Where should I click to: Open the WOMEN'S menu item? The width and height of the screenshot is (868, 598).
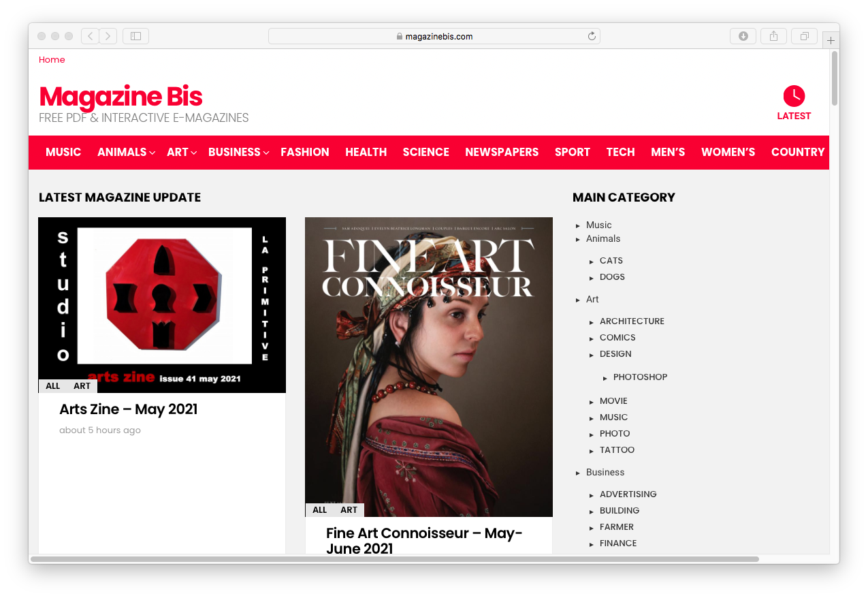[728, 152]
